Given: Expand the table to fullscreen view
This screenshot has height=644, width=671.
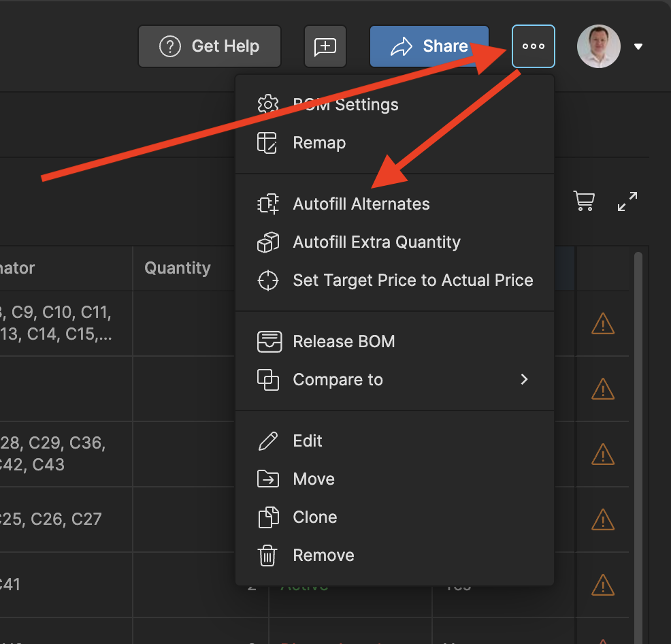Looking at the screenshot, I should coord(627,201).
